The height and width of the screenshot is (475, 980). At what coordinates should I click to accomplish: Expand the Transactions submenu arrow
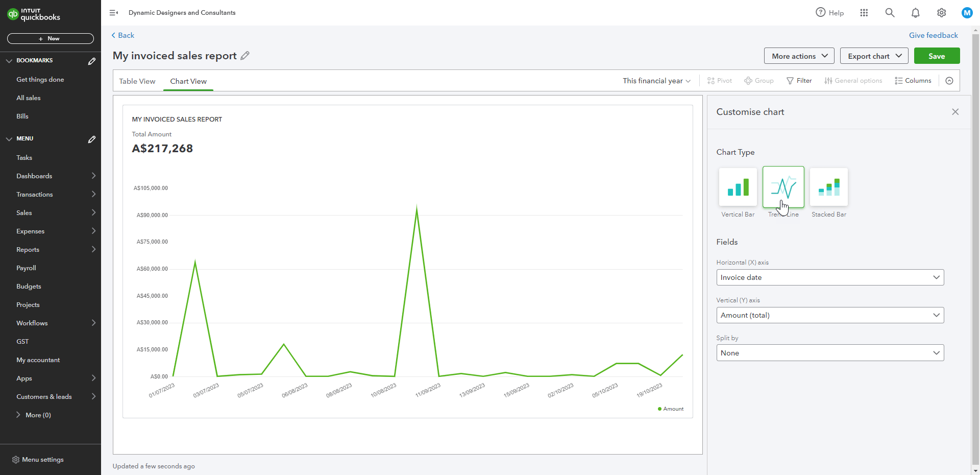click(x=93, y=194)
